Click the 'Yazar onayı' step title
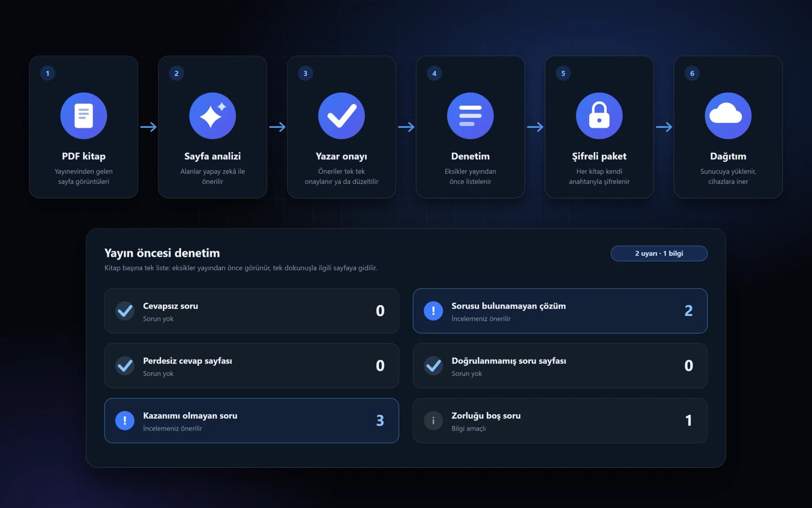The image size is (812, 508). click(x=341, y=156)
